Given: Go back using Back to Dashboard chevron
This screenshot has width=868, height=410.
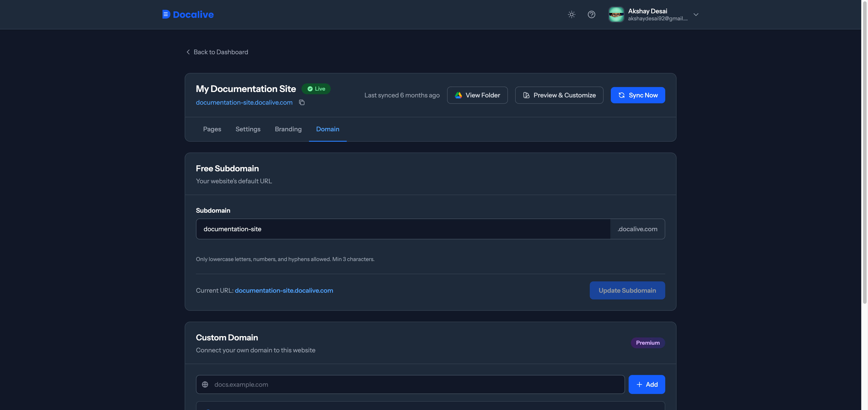Looking at the screenshot, I should pos(188,52).
